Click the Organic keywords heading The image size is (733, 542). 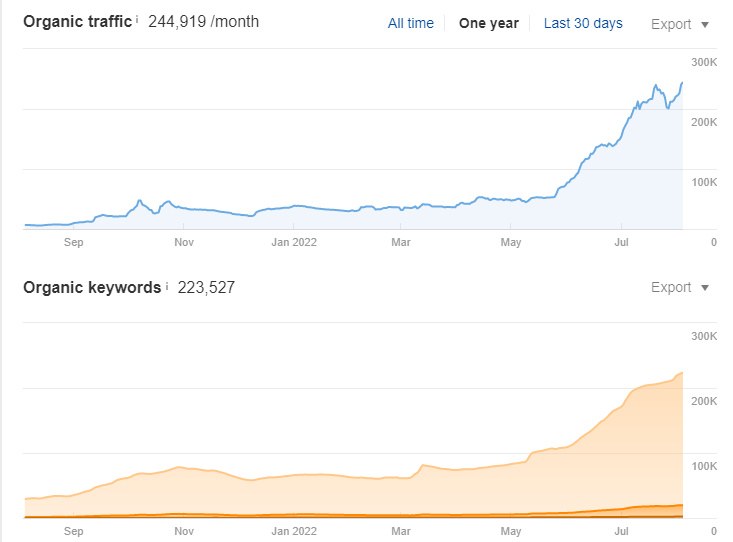[92, 288]
